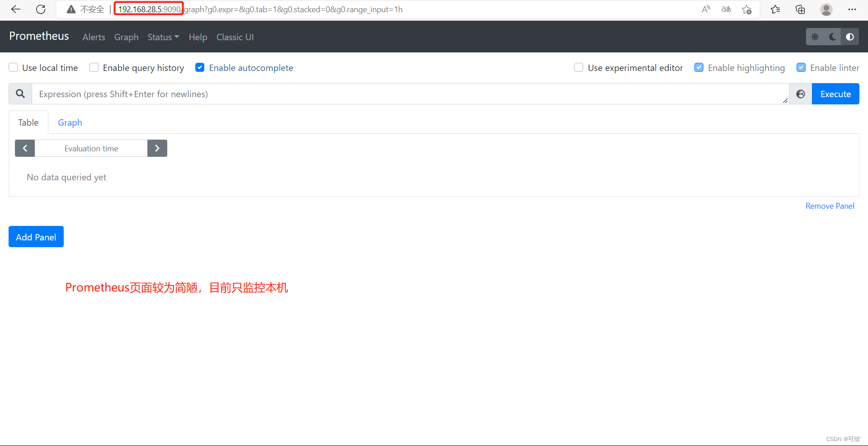
Task: Click Remove Panel link
Action: coord(830,206)
